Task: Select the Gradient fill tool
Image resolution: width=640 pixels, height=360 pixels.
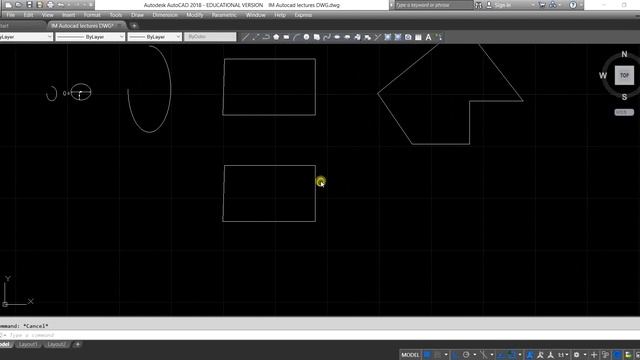Action: click(398, 37)
